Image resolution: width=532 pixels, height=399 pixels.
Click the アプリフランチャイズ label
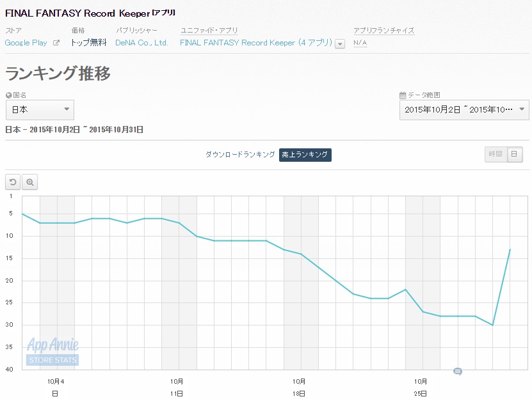point(383,31)
